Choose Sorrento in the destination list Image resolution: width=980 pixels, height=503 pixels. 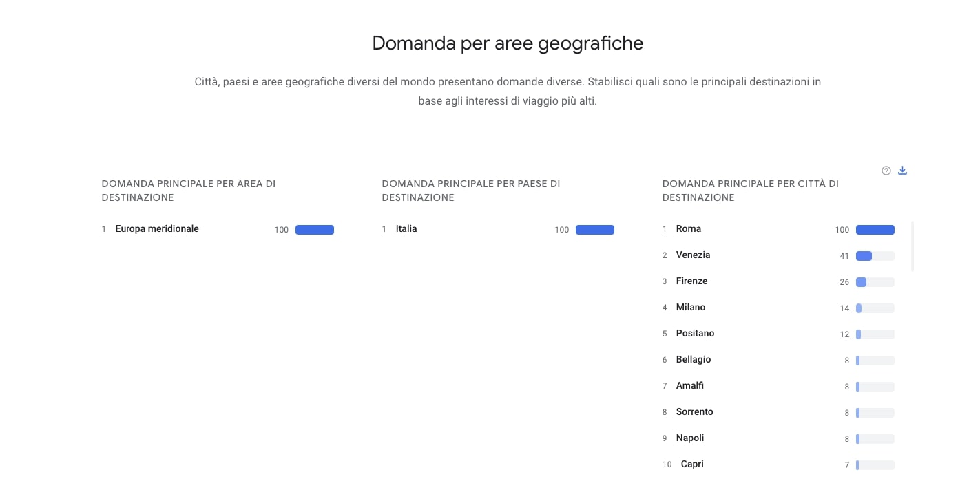click(694, 412)
